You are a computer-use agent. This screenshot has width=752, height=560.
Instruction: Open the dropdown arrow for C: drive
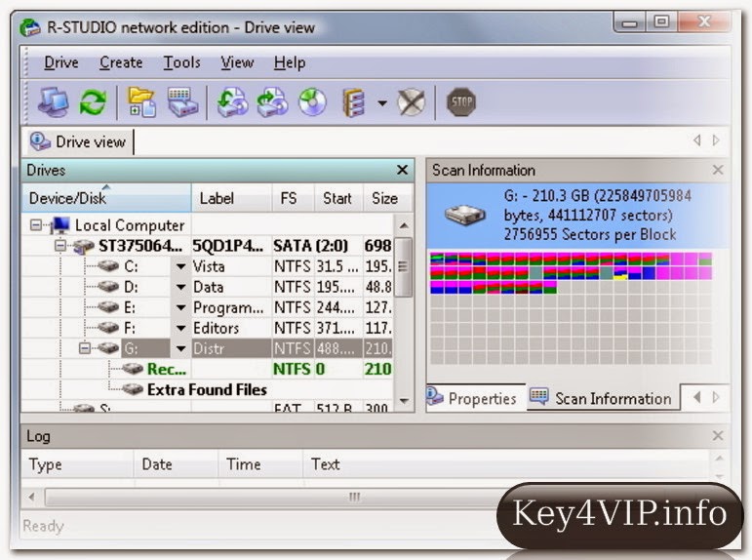(x=180, y=266)
